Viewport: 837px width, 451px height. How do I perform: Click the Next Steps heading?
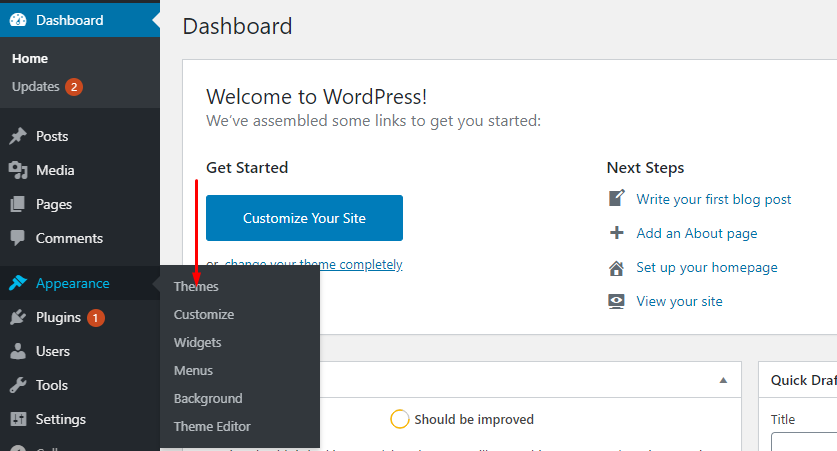coord(645,168)
